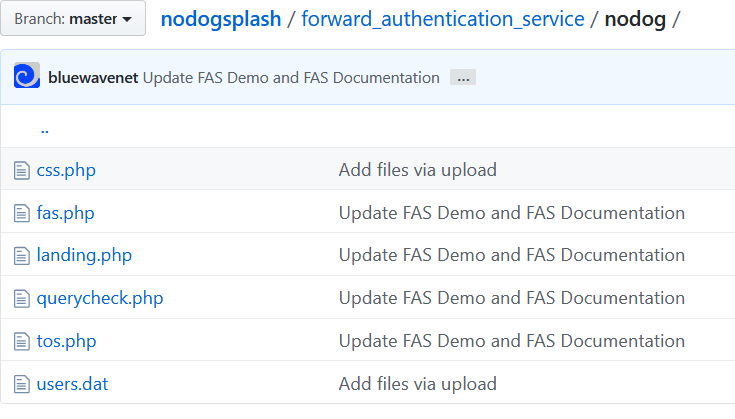Viewport: 735px width, 419px height.
Task: Open the tos.php file
Action: [67, 341]
